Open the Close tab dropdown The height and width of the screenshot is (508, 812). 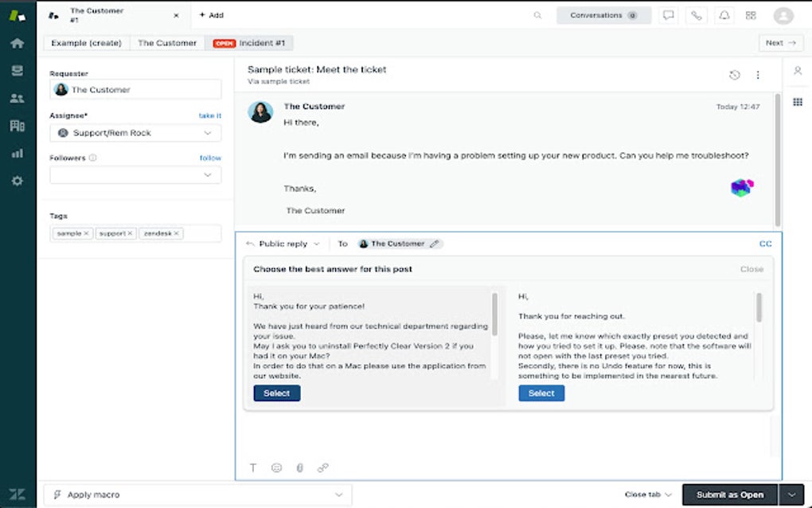pyautogui.click(x=648, y=494)
